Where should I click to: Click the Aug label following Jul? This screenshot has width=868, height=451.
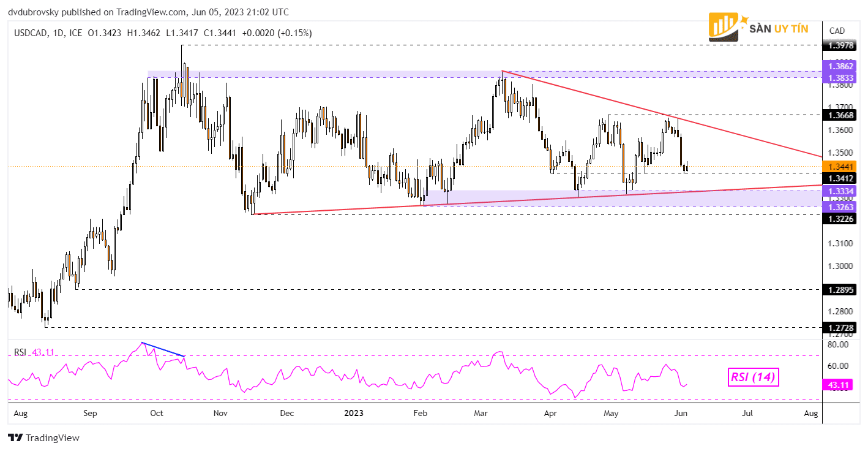coord(810,413)
